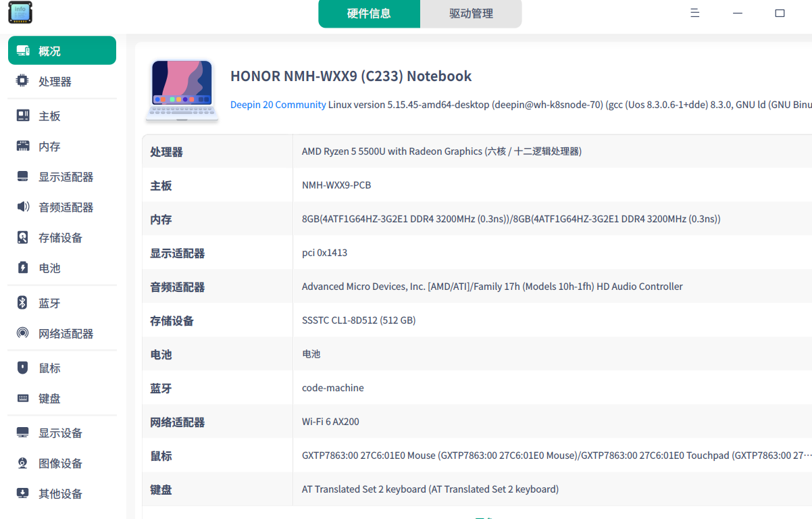Select the 电池 battery icon in sidebar

pos(23,268)
